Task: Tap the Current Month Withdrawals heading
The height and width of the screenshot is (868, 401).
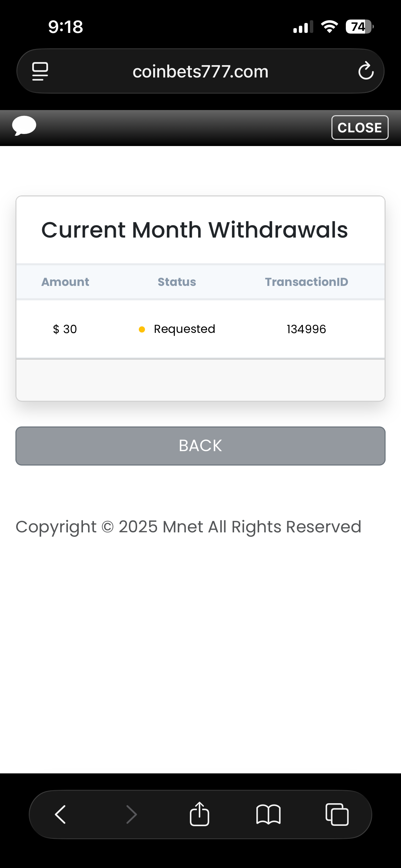Action: 195,230
